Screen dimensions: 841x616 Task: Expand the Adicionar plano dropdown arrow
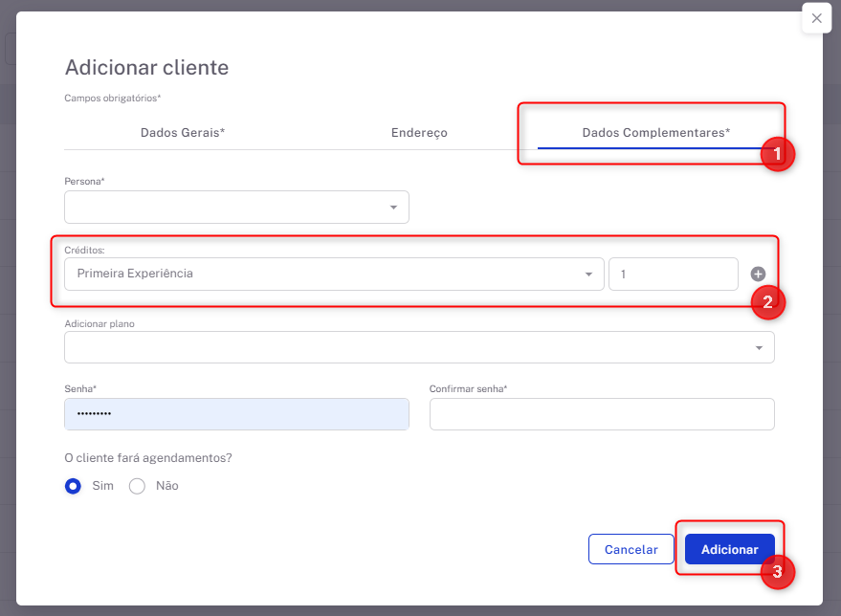tap(759, 348)
